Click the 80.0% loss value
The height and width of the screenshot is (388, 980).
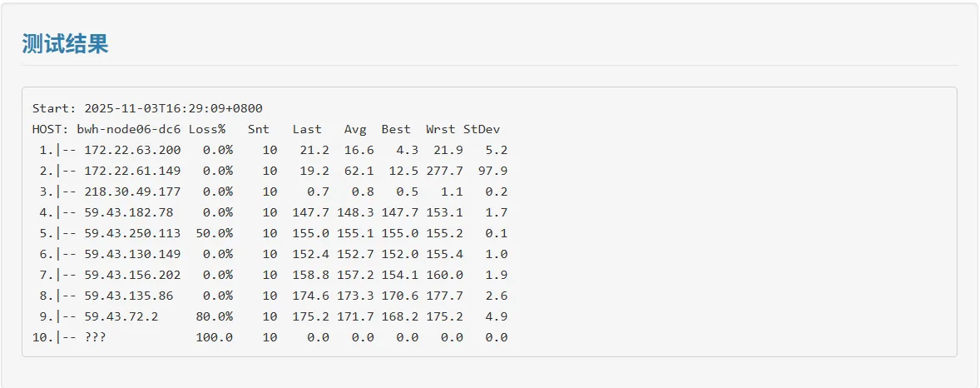[x=215, y=316]
